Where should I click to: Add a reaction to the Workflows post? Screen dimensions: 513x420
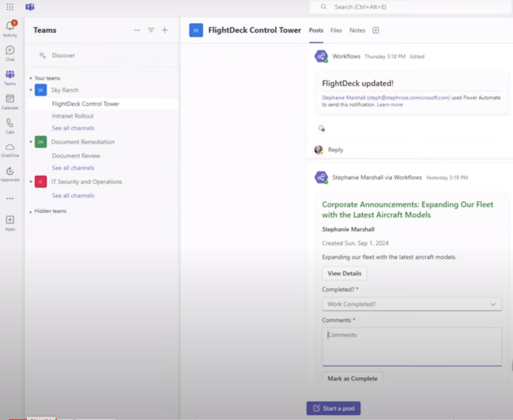pyautogui.click(x=321, y=128)
